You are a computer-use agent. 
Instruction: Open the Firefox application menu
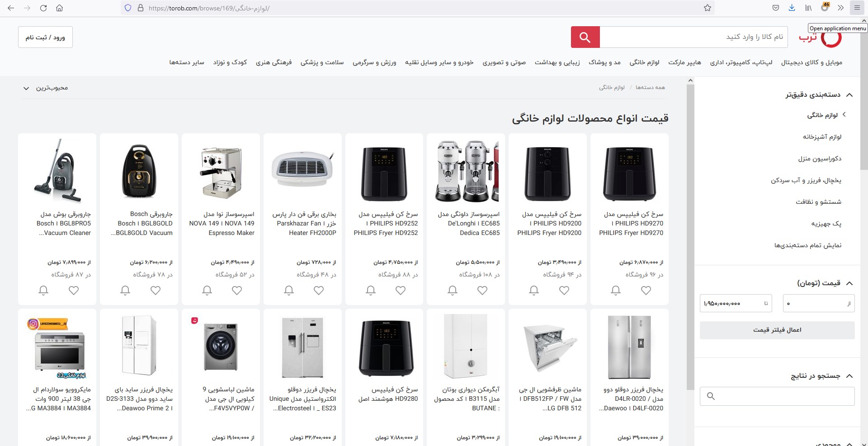[857, 8]
